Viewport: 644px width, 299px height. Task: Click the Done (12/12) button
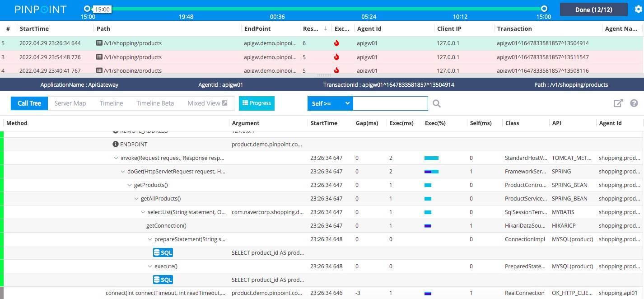coord(593,9)
